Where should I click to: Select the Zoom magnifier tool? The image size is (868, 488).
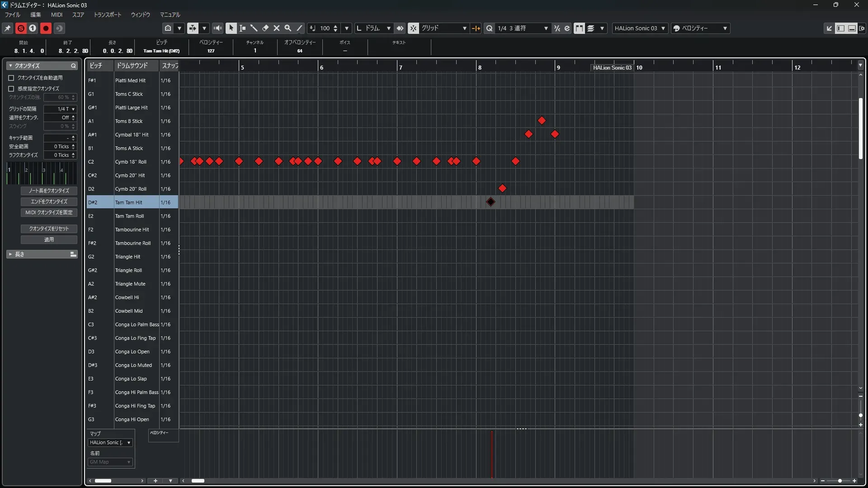288,28
